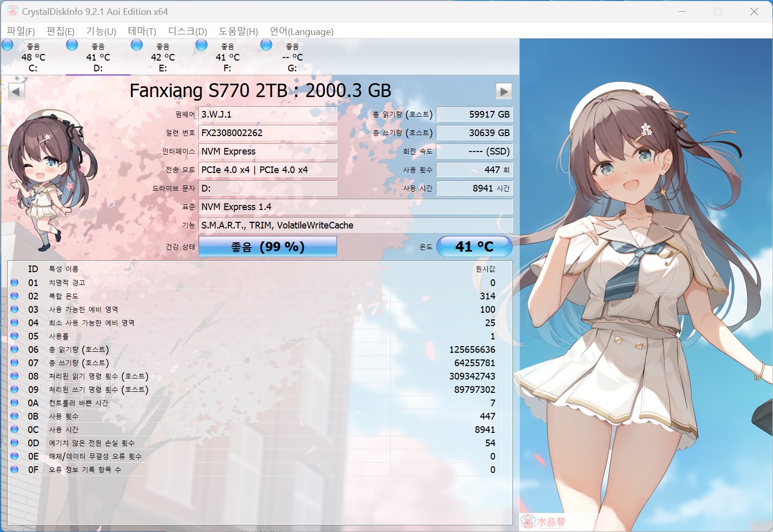Click the power on count 447 회 field
The width and height of the screenshot is (773, 532).
point(474,170)
